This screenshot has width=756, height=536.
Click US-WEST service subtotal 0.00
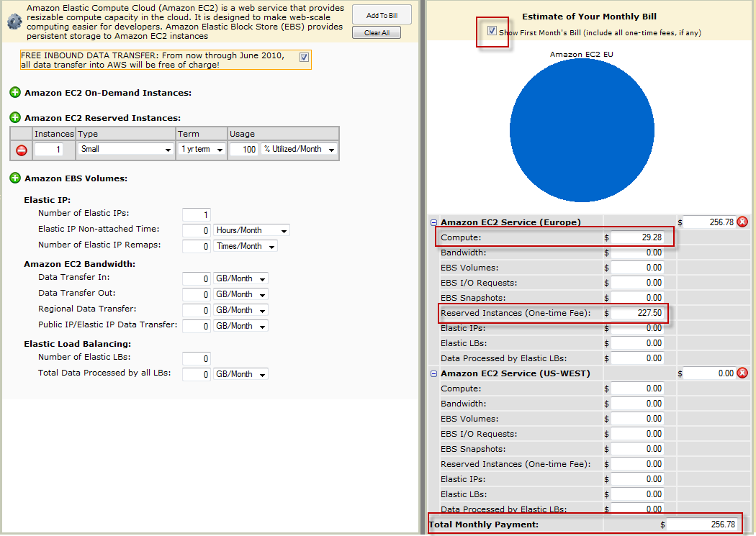click(x=709, y=373)
